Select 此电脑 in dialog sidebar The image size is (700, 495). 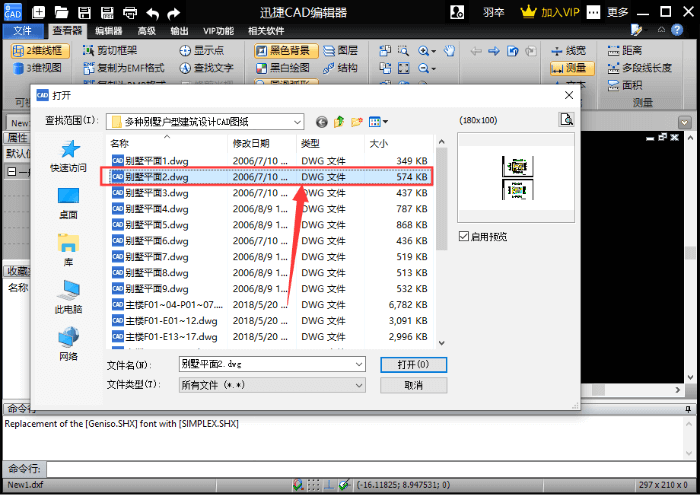[x=68, y=297]
